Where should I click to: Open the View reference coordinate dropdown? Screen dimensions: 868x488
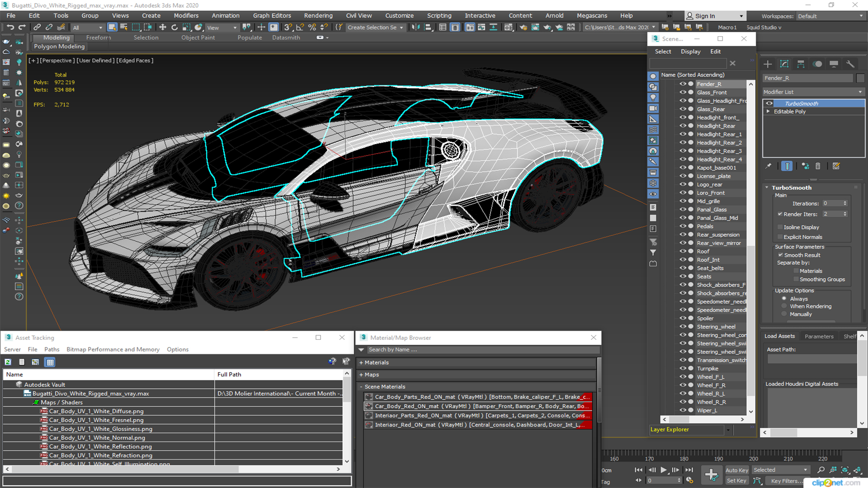click(x=222, y=28)
